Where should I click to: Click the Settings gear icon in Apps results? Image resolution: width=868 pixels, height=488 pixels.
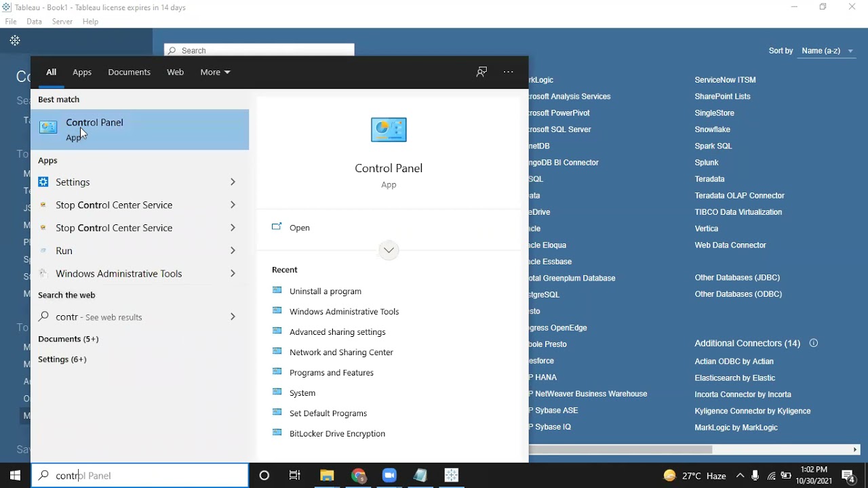tap(43, 182)
